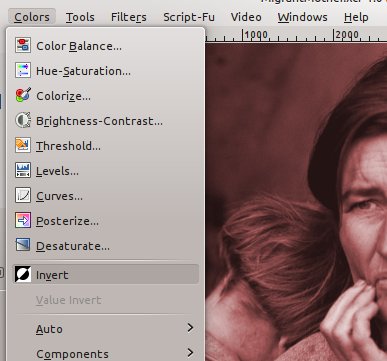Click the horizontal ruler above canvas
This screenshot has height=361, width=387.
click(296, 35)
